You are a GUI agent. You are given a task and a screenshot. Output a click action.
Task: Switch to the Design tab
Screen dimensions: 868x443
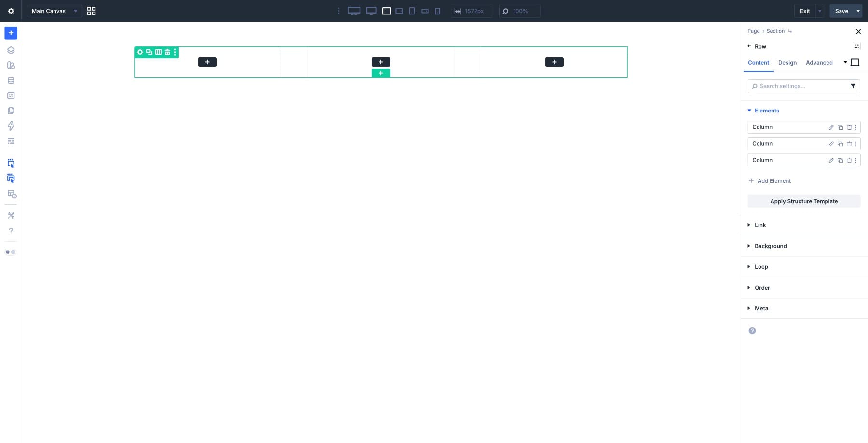[787, 63]
